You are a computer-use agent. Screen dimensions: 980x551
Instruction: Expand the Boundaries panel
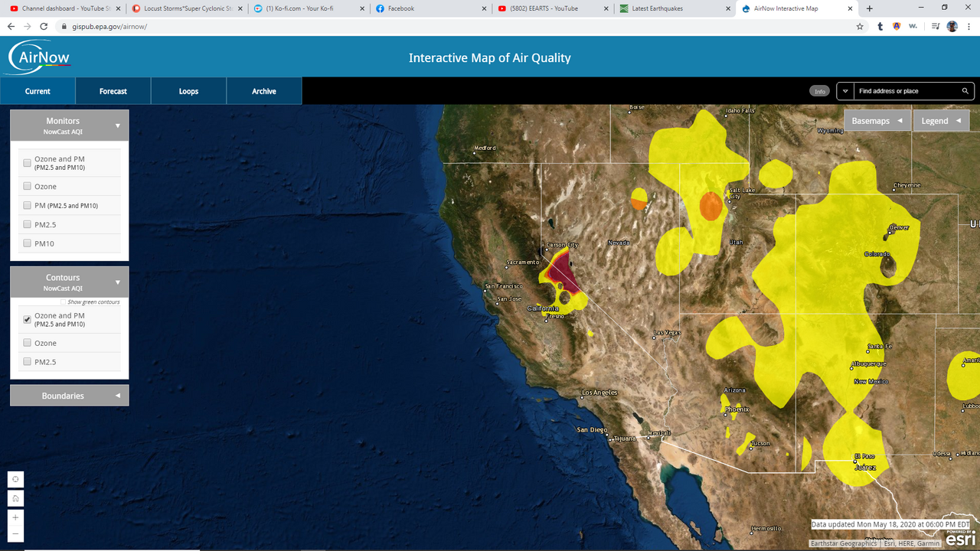[118, 396]
